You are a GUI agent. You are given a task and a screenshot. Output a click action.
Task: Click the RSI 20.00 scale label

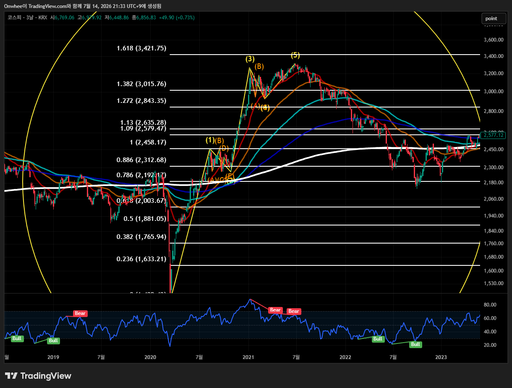pyautogui.click(x=490, y=345)
